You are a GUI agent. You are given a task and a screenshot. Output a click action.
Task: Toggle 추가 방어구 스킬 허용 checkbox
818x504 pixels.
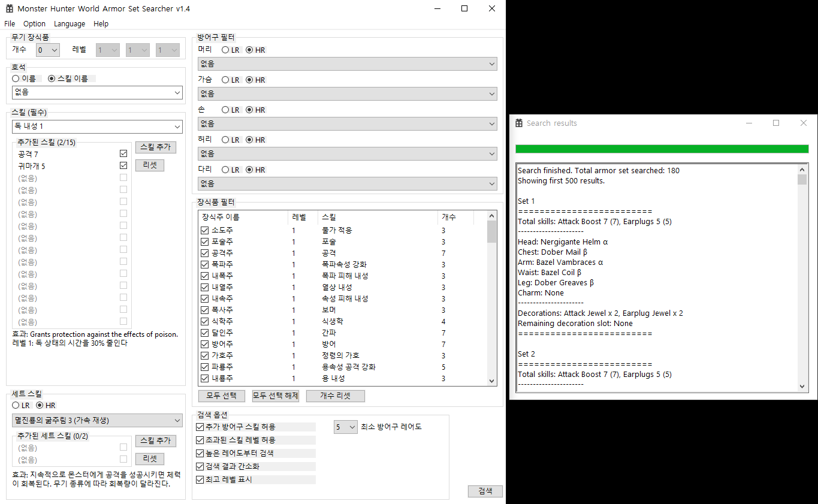200,427
